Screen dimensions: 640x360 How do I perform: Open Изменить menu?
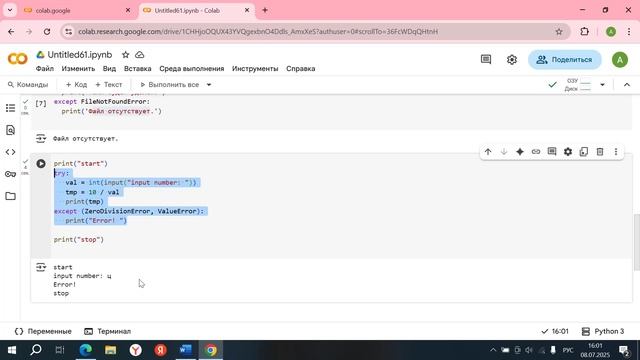(x=78, y=69)
